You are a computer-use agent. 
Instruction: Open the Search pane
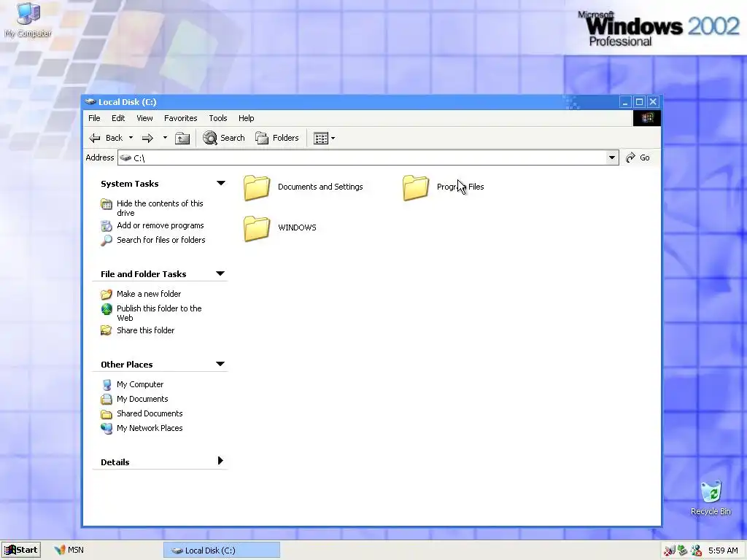[224, 138]
